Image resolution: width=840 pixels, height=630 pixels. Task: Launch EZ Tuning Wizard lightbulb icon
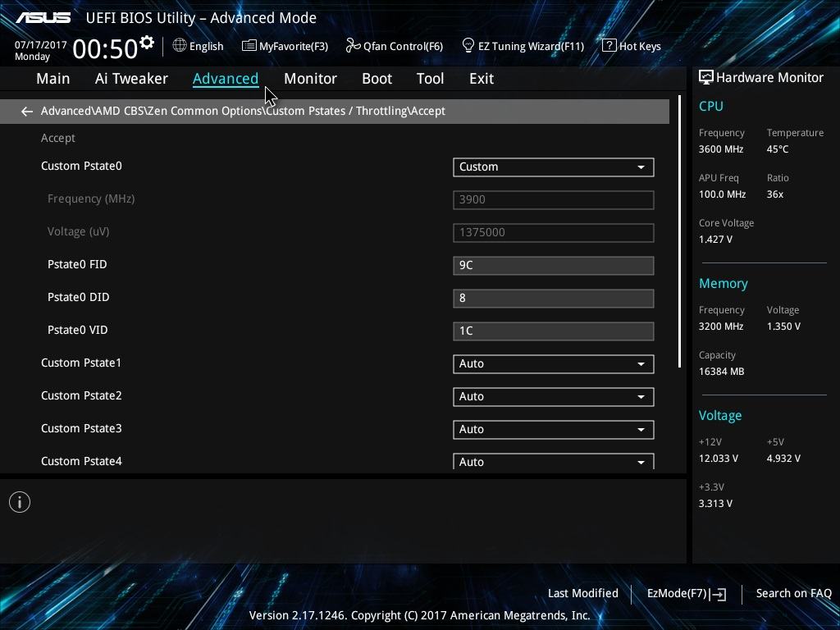click(x=468, y=46)
